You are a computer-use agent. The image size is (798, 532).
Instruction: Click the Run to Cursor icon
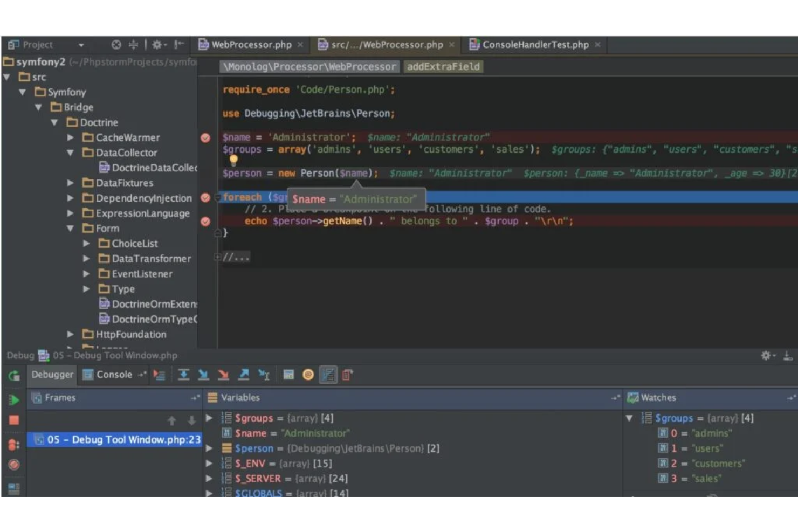pyautogui.click(x=263, y=375)
